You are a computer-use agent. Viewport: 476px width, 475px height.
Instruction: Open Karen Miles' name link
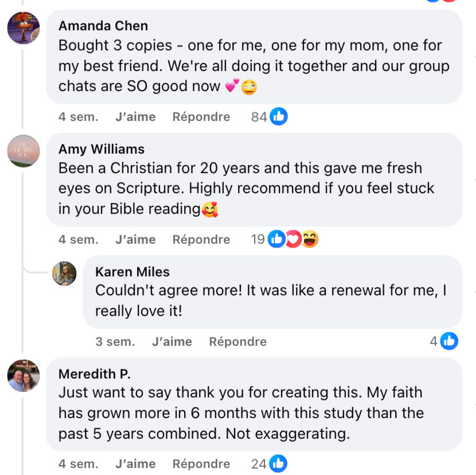(x=132, y=271)
